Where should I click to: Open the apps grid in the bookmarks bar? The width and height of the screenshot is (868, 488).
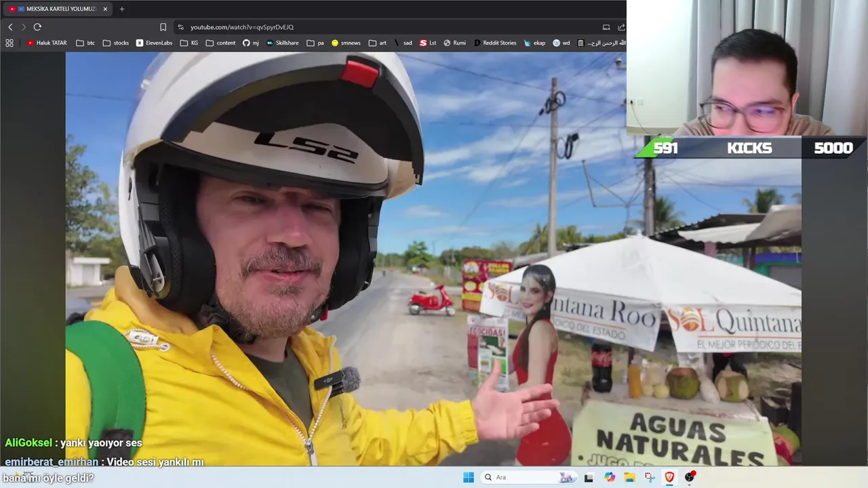tap(9, 43)
